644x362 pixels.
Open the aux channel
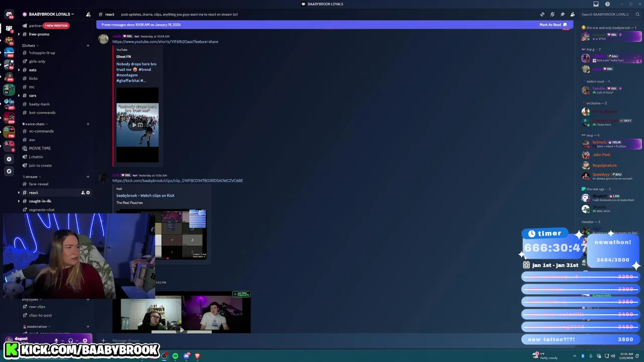pos(32,140)
